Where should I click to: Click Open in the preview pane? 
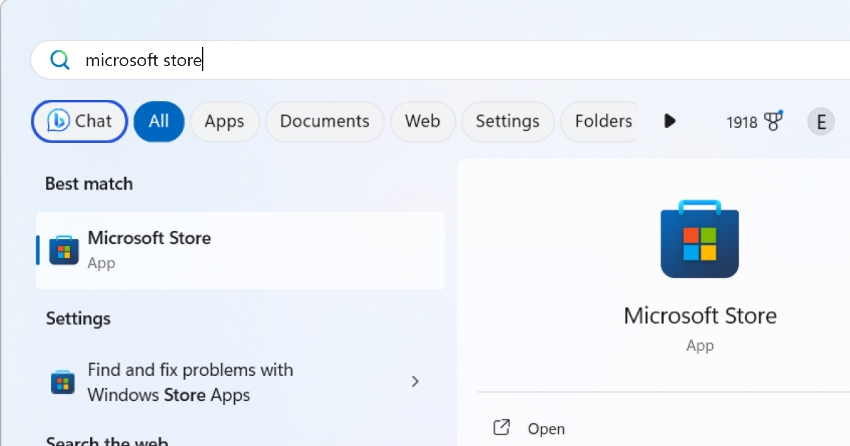[546, 429]
